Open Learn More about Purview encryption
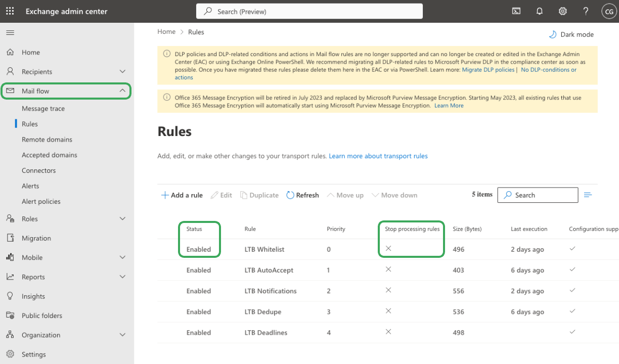The height and width of the screenshot is (364, 619). point(449,106)
